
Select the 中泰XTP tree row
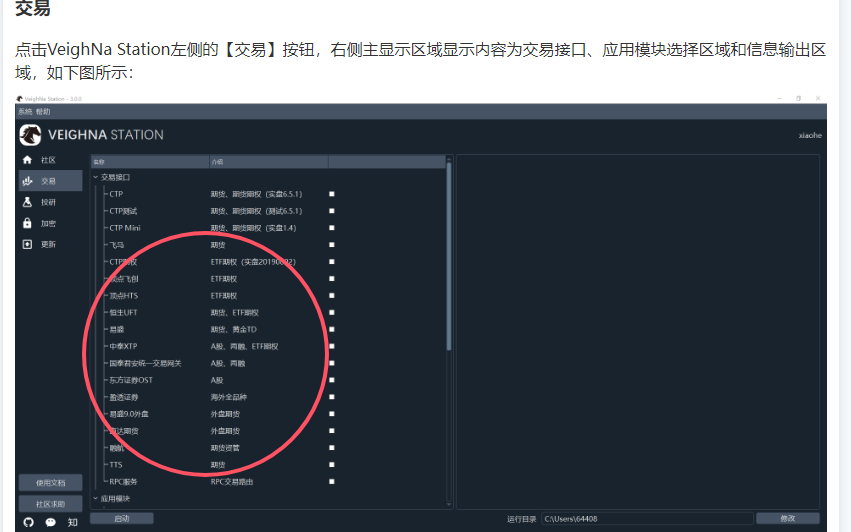tap(268, 346)
